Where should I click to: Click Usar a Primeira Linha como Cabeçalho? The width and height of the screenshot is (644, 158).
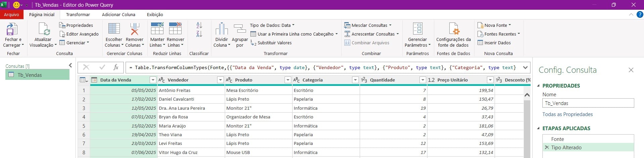tap(294, 34)
